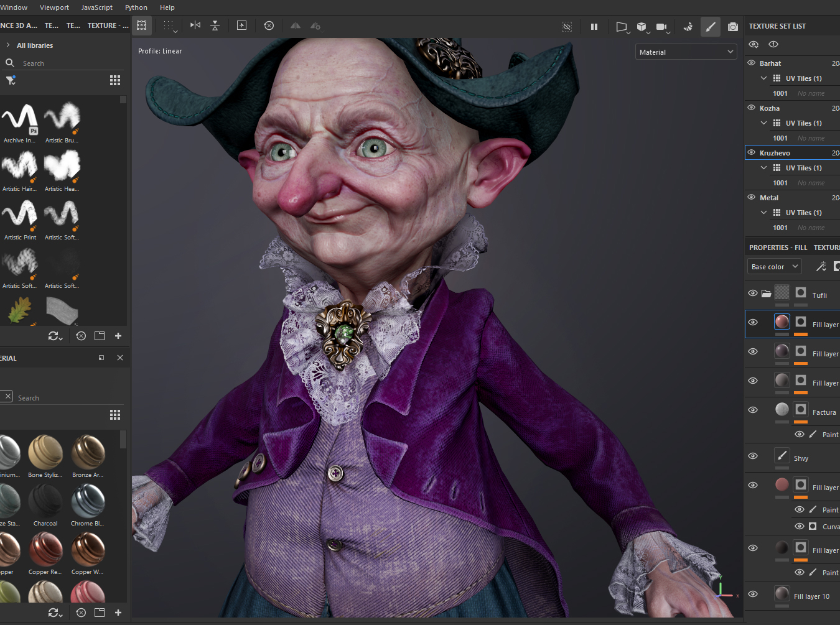Open the Material viewport channel dropdown

(686, 52)
